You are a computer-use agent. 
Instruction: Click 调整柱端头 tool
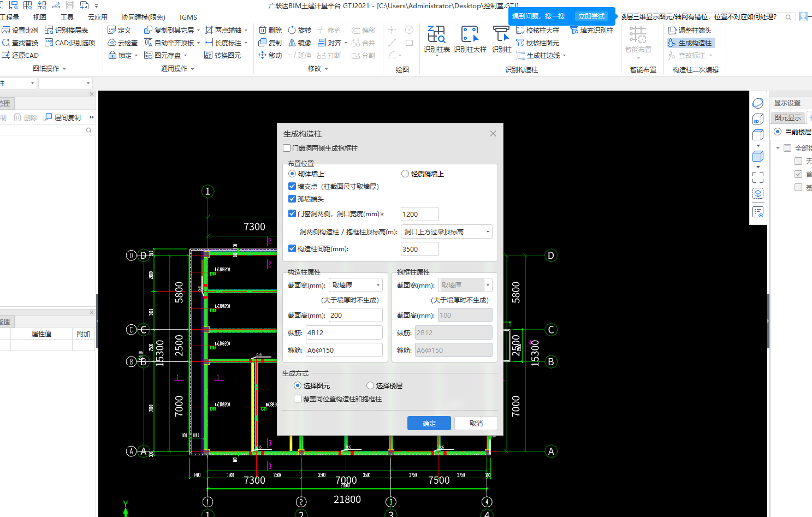coord(690,30)
